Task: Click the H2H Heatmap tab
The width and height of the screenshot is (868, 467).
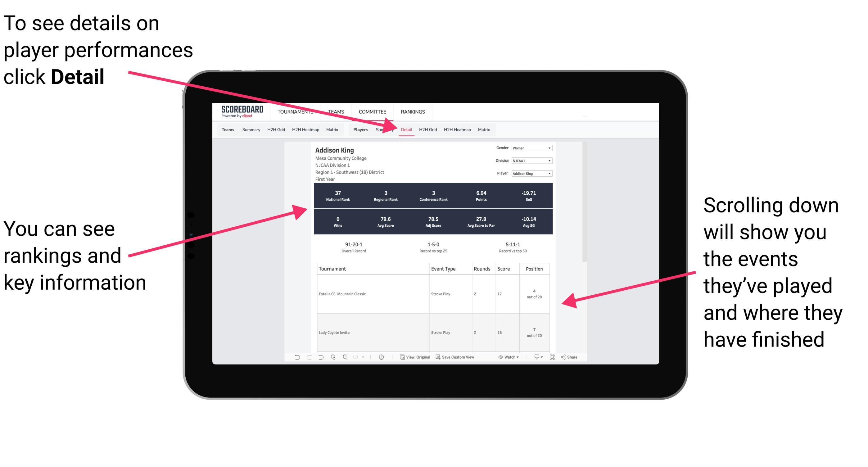Action: point(457,129)
